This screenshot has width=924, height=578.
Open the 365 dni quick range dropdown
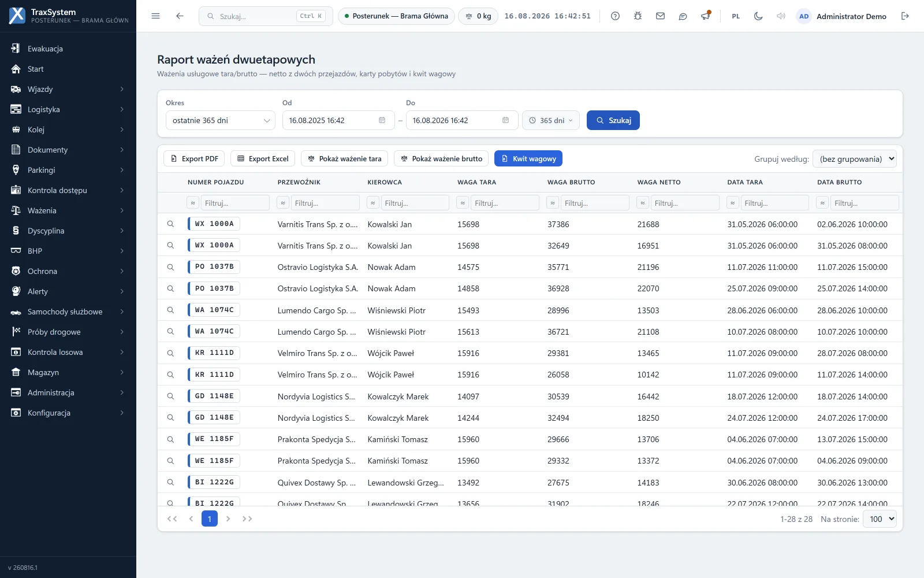tap(551, 120)
